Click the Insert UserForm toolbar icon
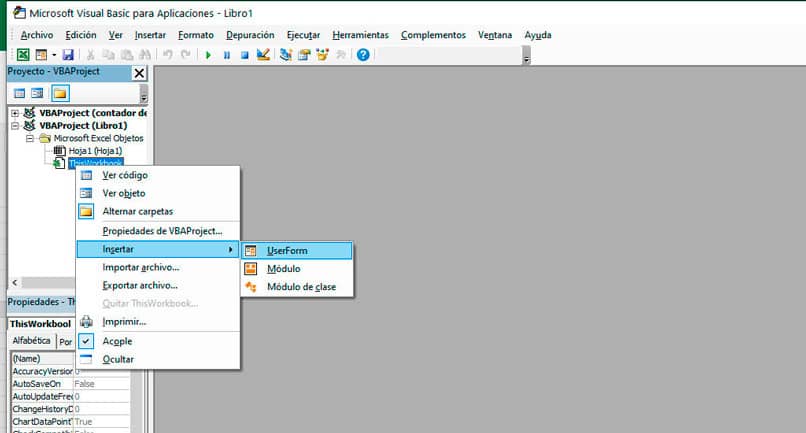Image resolution: width=806 pixels, height=433 pixels. tap(41, 55)
